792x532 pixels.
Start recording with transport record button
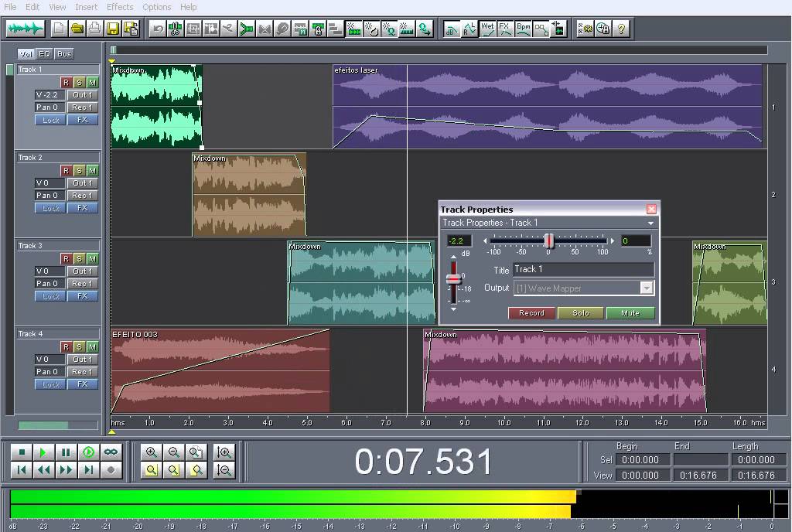(111, 470)
